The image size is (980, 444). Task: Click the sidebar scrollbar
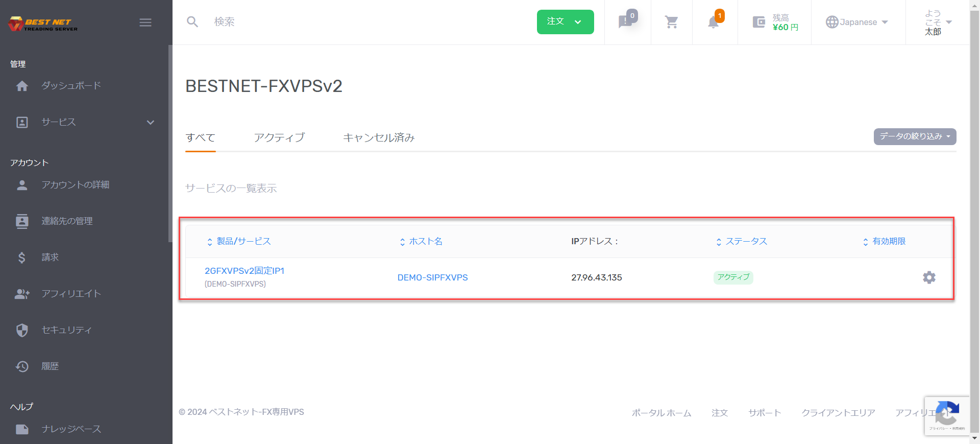170,143
